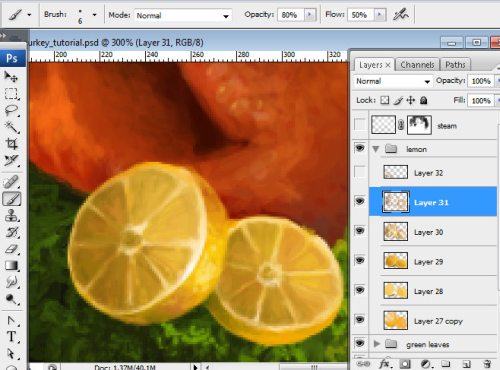
Task: Toggle lock all
Action: (424, 100)
